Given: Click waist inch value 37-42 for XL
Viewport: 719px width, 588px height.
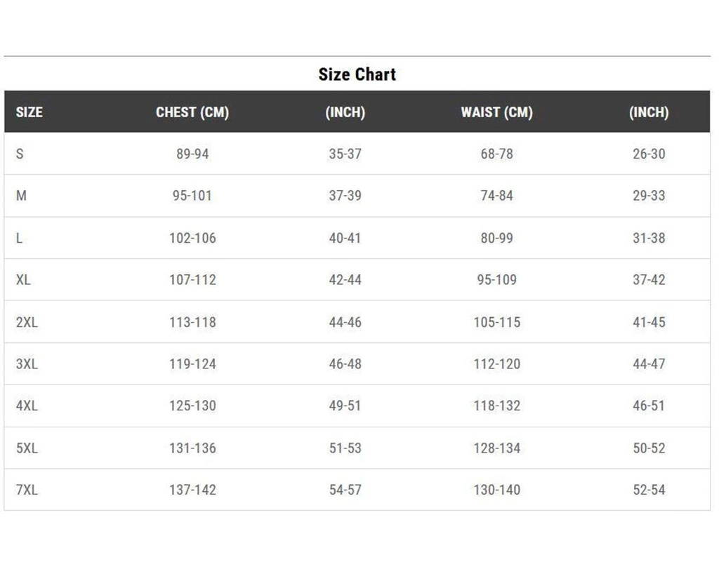Looking at the screenshot, I should (x=649, y=280).
